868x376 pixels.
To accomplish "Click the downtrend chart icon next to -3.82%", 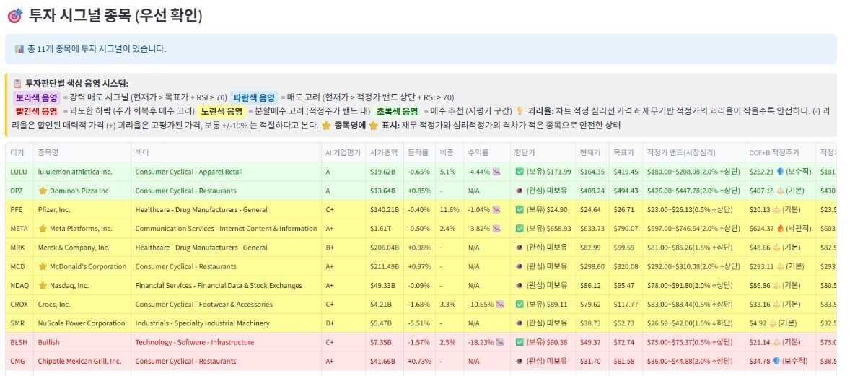I will [496, 229].
